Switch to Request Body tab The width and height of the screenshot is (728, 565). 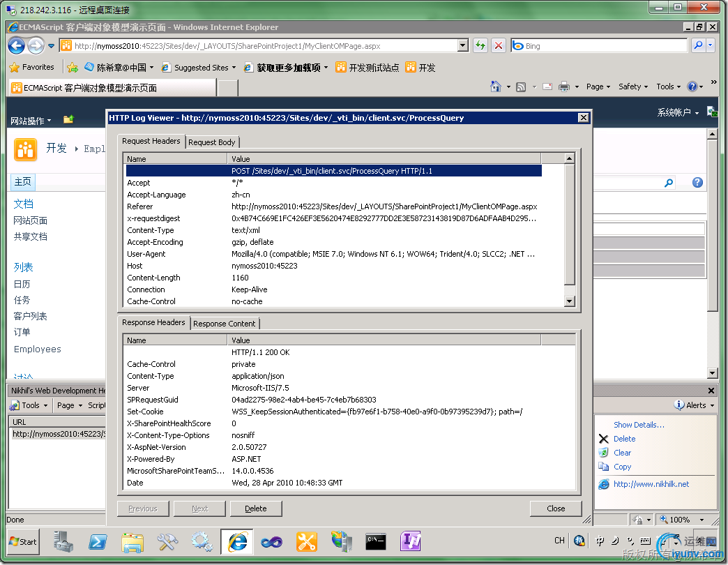pyautogui.click(x=212, y=142)
